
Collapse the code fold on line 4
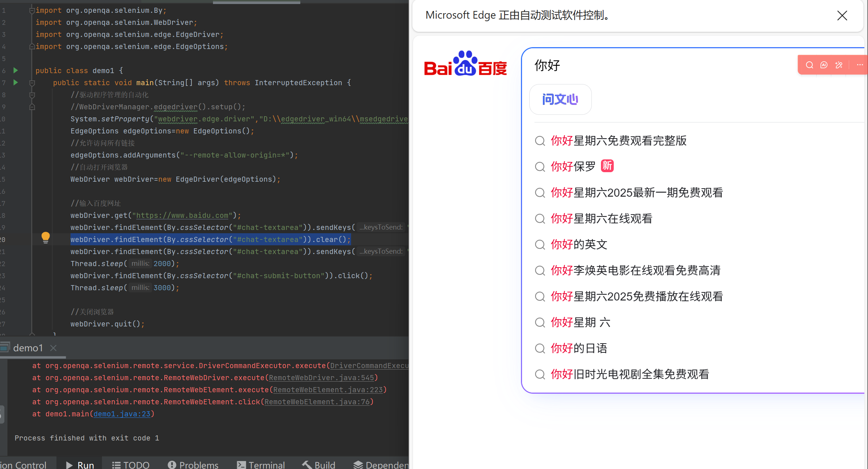[32, 46]
